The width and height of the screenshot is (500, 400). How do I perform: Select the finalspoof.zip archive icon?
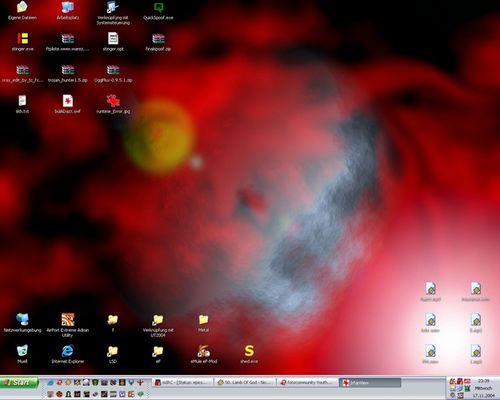coord(158,42)
